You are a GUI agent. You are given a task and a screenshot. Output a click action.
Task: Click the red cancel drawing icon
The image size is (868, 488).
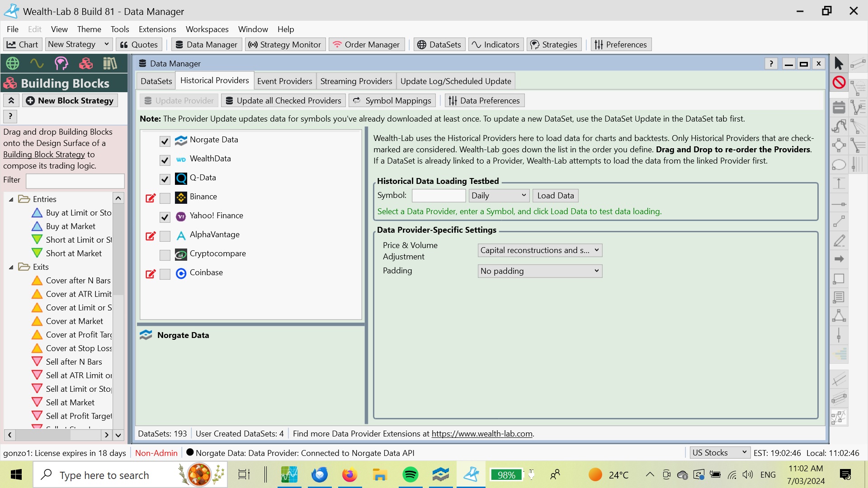click(839, 82)
